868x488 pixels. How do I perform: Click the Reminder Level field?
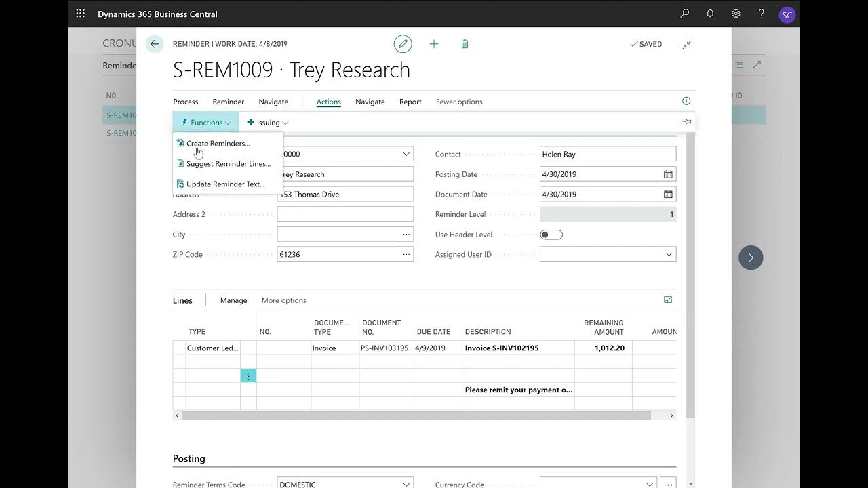pyautogui.click(x=608, y=214)
